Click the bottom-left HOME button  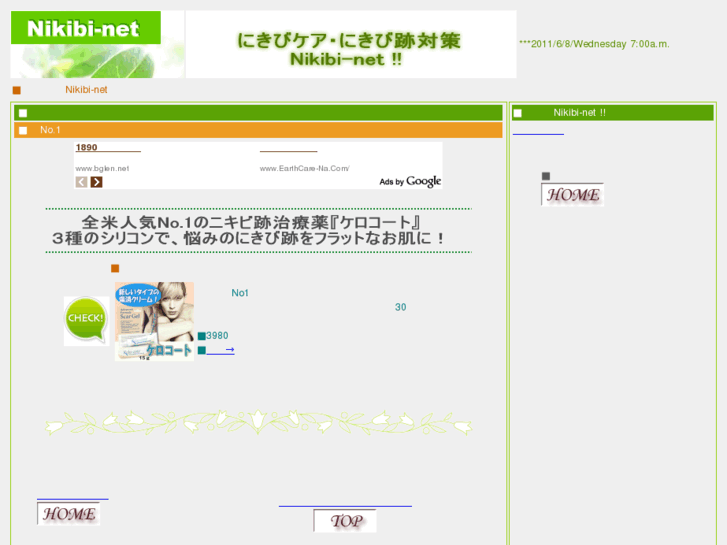[x=69, y=514]
